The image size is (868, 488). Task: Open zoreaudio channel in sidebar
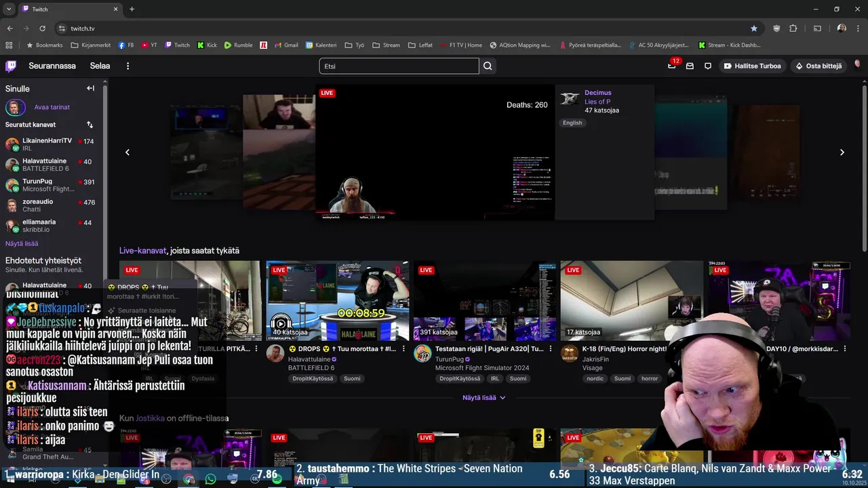(x=50, y=205)
